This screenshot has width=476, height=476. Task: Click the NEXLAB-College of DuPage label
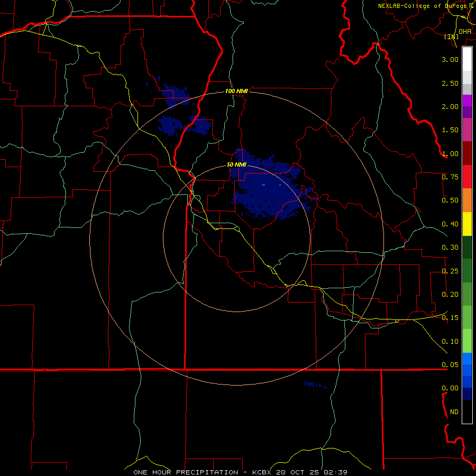click(426, 6)
